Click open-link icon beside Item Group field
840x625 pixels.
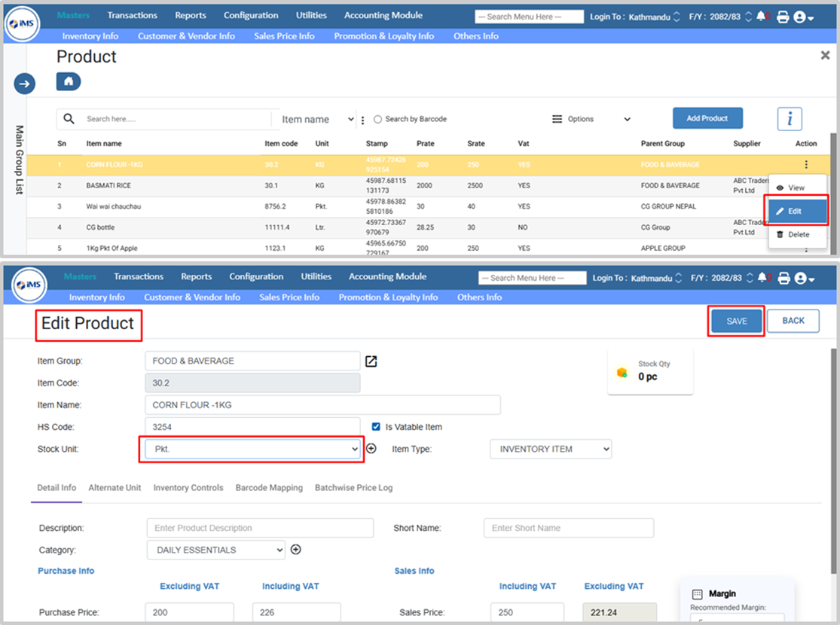[x=371, y=361]
